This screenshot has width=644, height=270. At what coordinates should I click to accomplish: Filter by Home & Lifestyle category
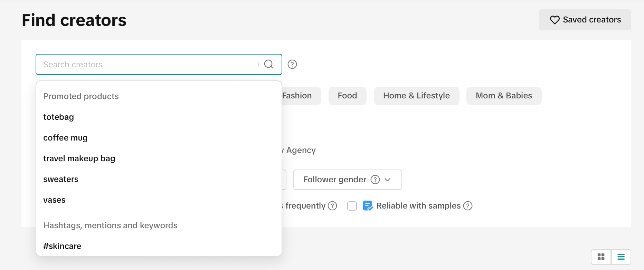click(x=416, y=96)
